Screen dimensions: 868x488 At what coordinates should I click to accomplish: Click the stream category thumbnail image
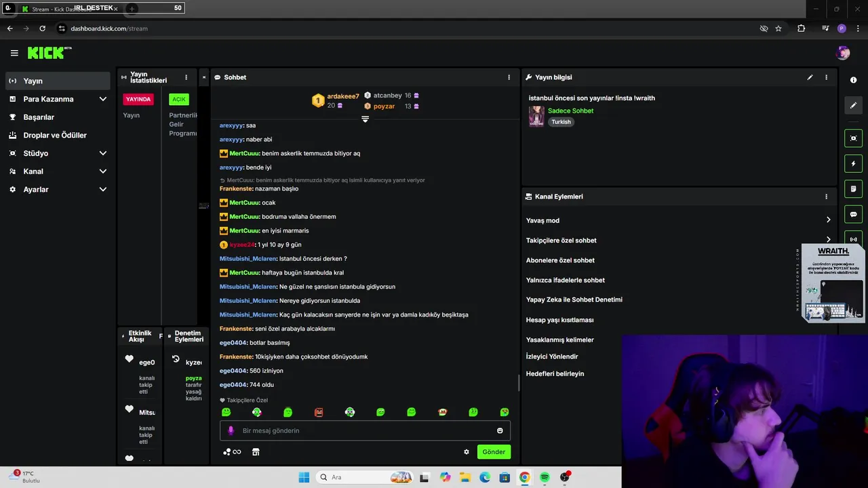(x=536, y=116)
